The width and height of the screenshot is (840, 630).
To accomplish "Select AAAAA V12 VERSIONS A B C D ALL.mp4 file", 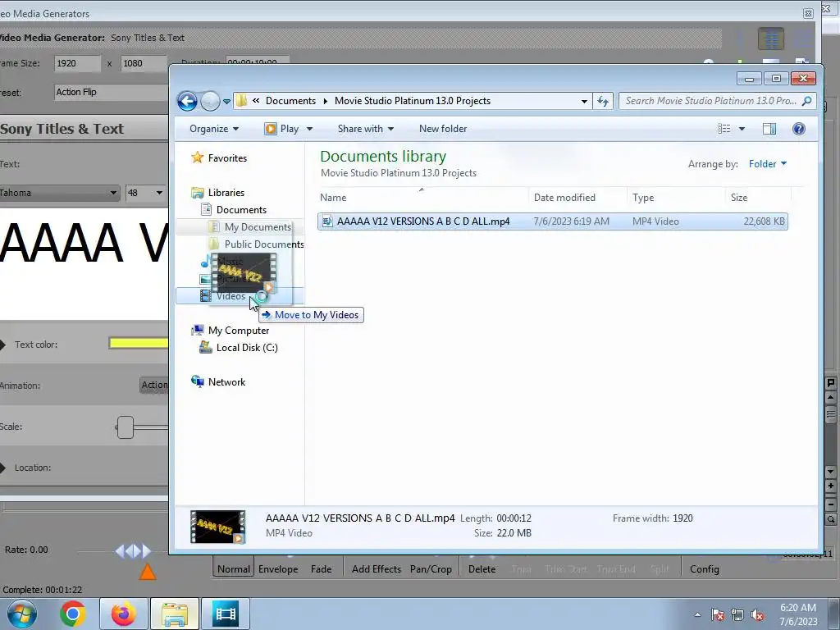I will [552, 221].
